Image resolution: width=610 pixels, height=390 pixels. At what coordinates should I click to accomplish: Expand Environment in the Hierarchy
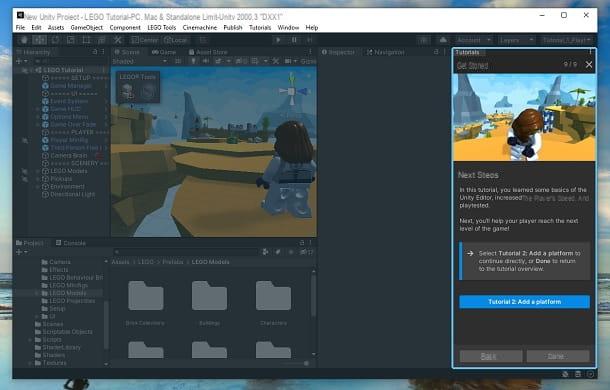pyautogui.click(x=38, y=187)
